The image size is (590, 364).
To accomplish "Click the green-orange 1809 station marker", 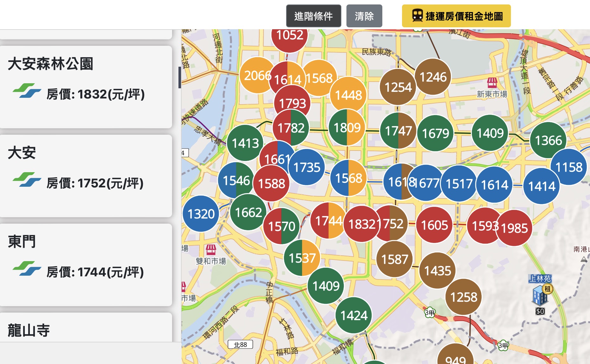I will click(347, 127).
